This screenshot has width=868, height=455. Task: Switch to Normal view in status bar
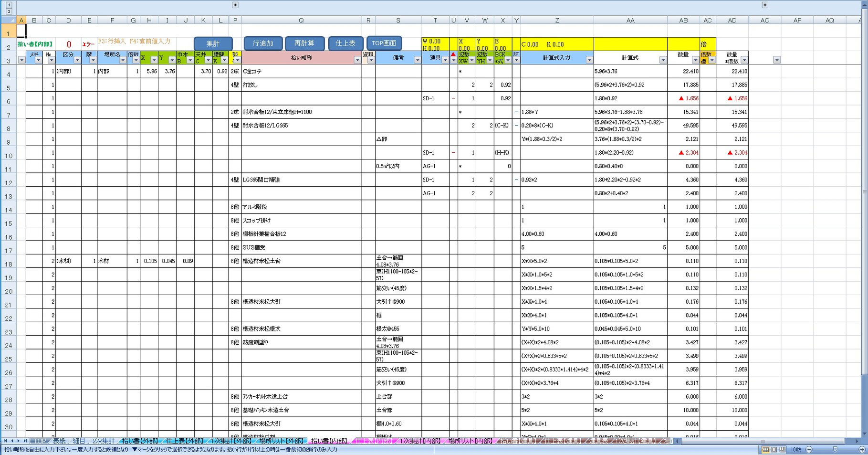pos(765,450)
